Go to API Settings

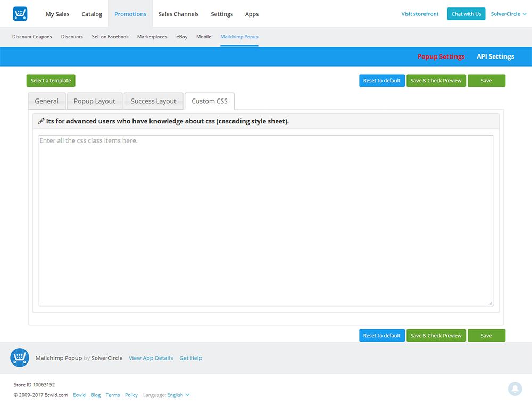(x=495, y=56)
